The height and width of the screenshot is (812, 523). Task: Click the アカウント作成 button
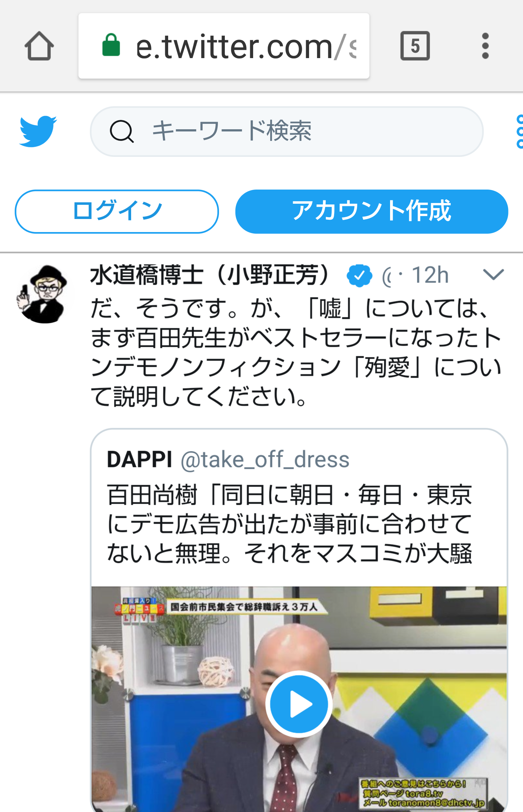coord(372,211)
